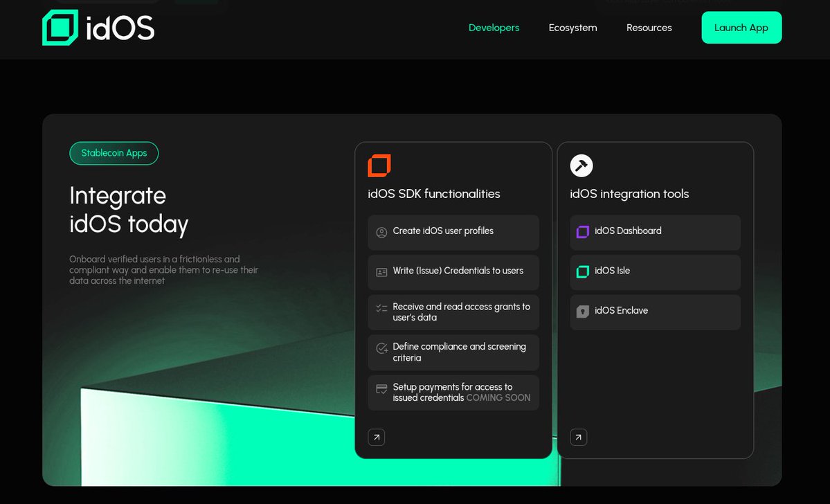The height and width of the screenshot is (504, 830).
Task: Select Define compliance and screening criteria item
Action: 453,352
